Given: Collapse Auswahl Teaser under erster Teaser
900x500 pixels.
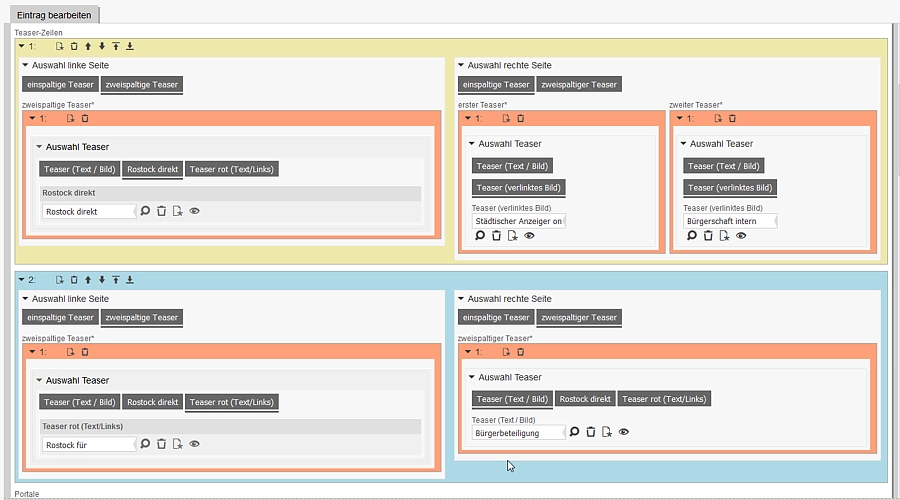Looking at the screenshot, I should pyautogui.click(x=472, y=144).
